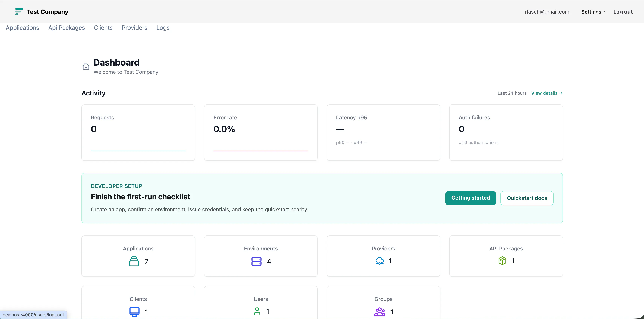The image size is (644, 319).
Task: Click the API Packages box icon
Action: [502, 261]
